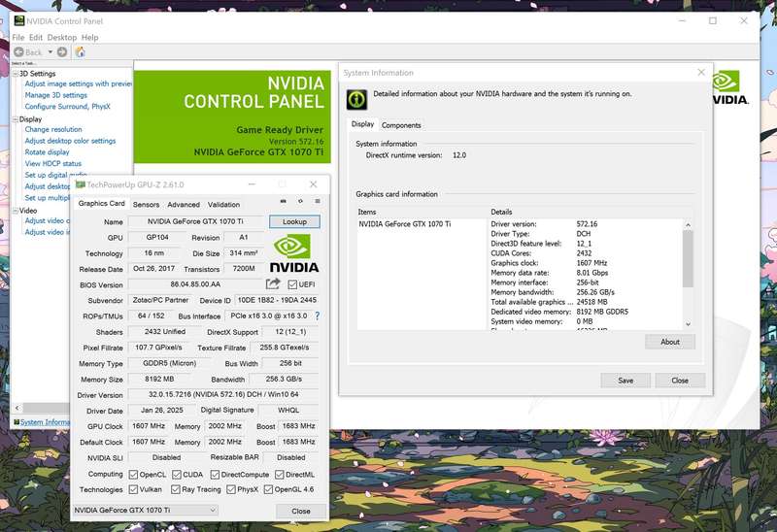Click the GPU-Z refresh icon
This screenshot has height=532, width=777.
click(300, 201)
